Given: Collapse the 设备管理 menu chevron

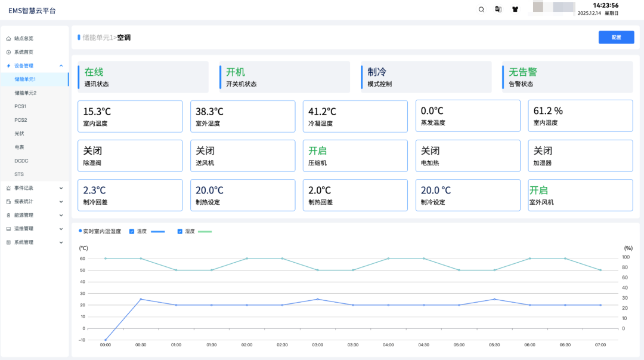Looking at the screenshot, I should pyautogui.click(x=61, y=66).
